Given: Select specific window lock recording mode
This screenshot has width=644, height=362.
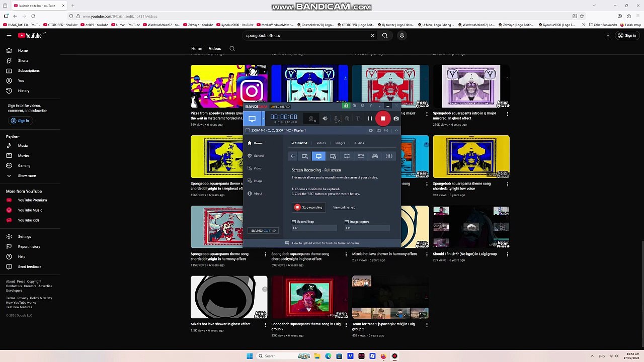Looking at the screenshot, I should [333, 156].
